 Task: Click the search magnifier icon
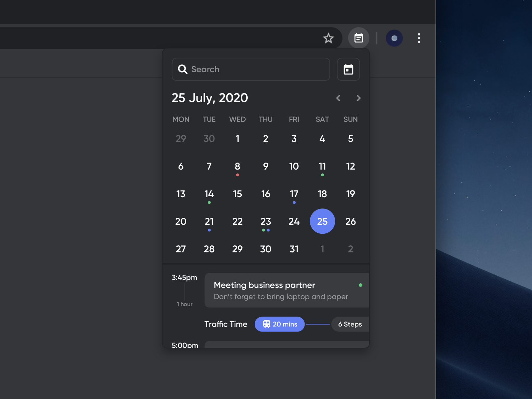(183, 69)
